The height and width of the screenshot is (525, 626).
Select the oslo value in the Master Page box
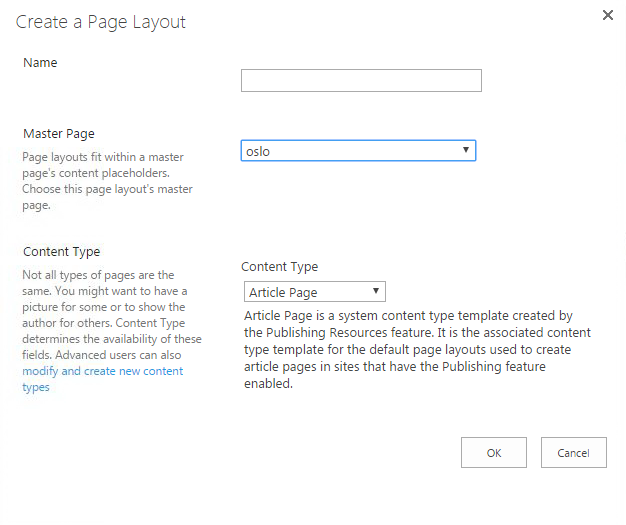coord(259,151)
